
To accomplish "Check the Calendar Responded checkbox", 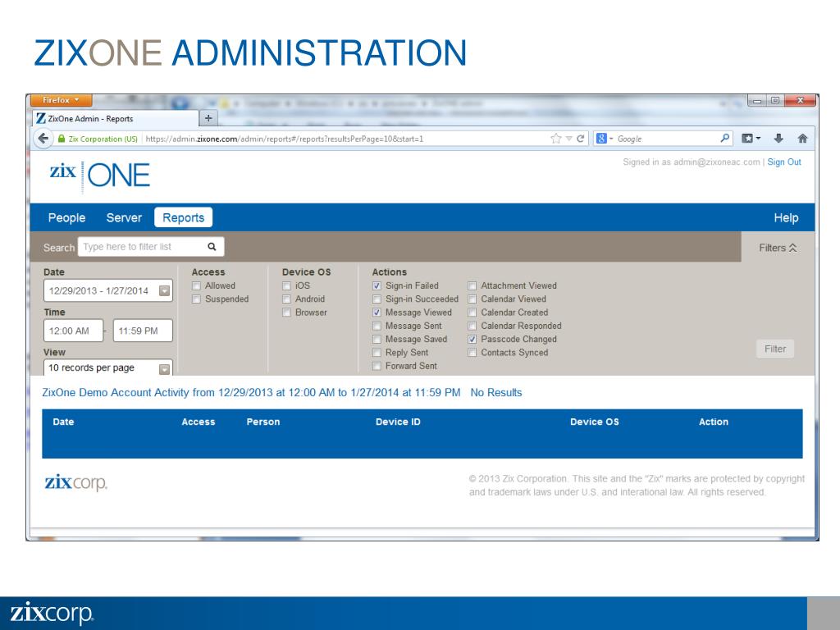I will pos(472,326).
